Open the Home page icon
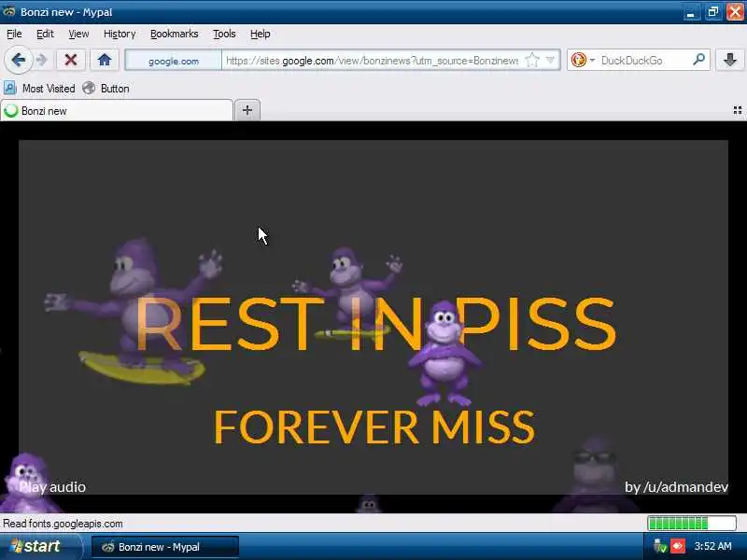The width and height of the screenshot is (747, 560). tap(105, 60)
